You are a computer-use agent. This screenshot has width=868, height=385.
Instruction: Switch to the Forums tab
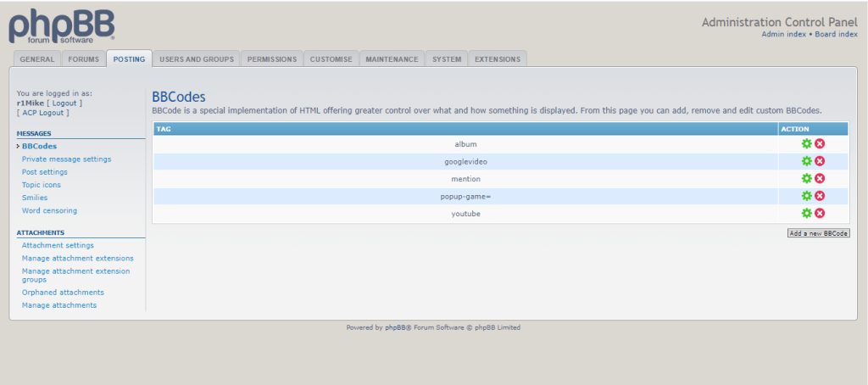point(84,59)
